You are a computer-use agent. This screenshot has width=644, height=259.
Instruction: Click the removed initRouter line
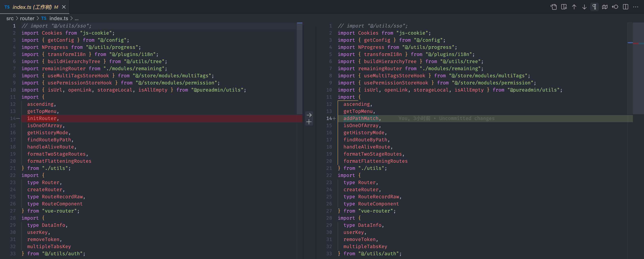(x=42, y=118)
